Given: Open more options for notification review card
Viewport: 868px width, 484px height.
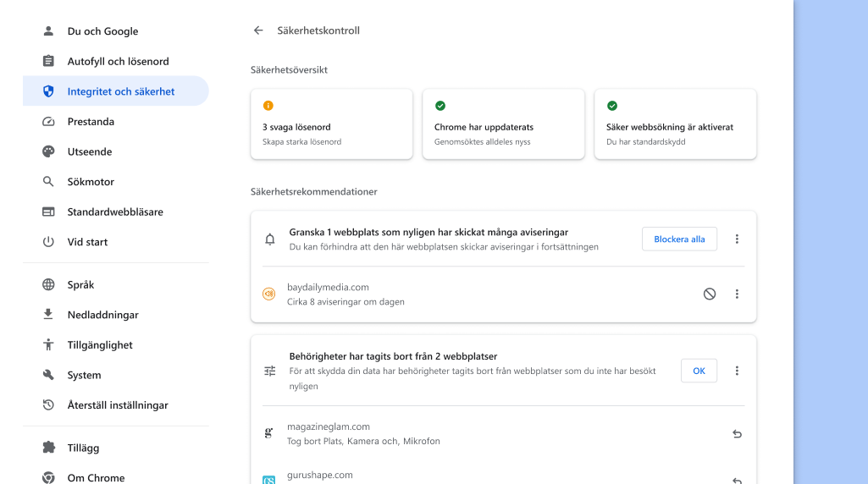Looking at the screenshot, I should [x=737, y=239].
